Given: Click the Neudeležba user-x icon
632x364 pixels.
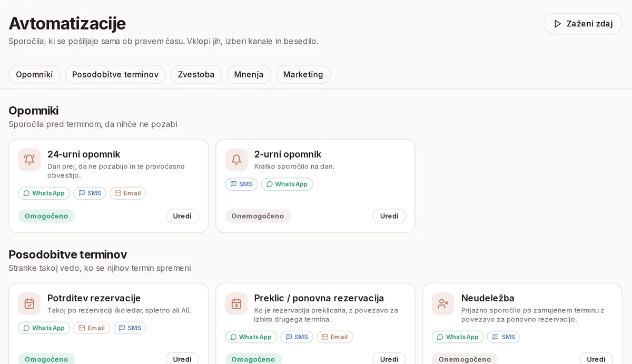Looking at the screenshot, I should click(x=443, y=303).
